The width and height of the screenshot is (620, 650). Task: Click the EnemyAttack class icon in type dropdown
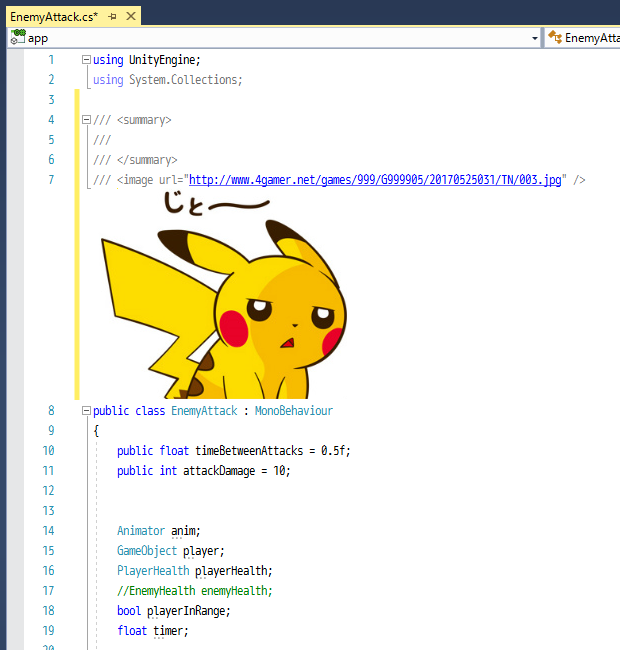coord(555,37)
